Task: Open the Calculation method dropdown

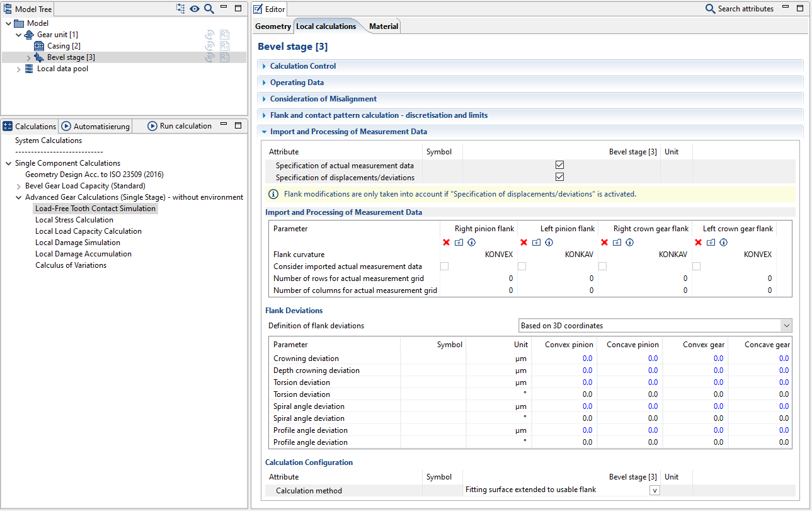Action: (x=654, y=490)
